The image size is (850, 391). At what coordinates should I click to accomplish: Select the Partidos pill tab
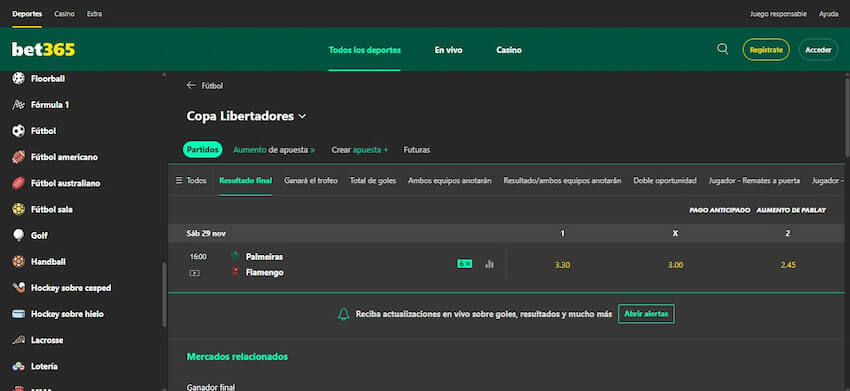(x=203, y=149)
